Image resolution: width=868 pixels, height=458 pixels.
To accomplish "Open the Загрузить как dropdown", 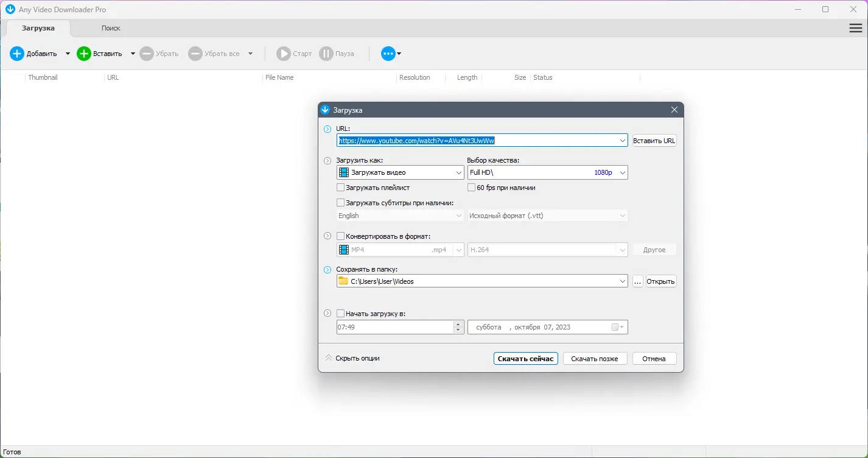I will (x=459, y=172).
